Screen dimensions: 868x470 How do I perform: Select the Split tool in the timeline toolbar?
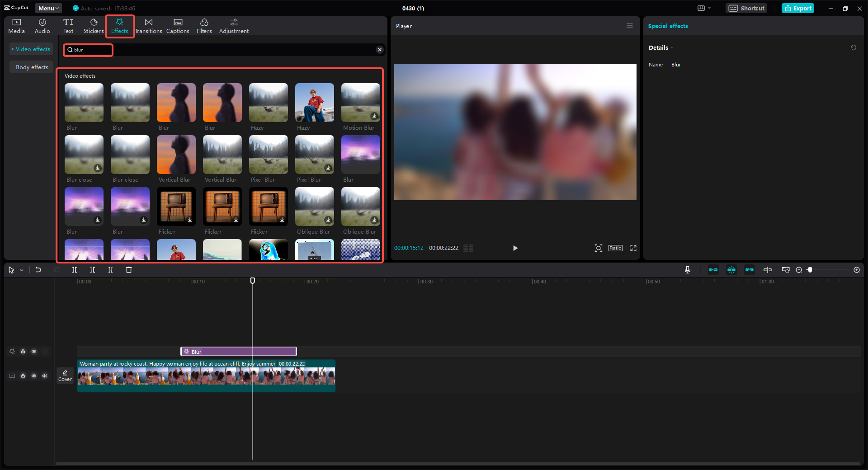coord(75,270)
